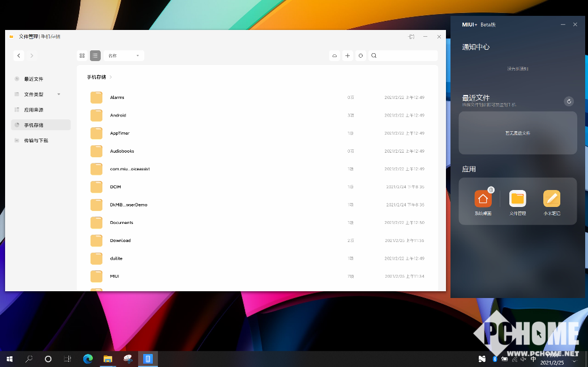Open the Download folder icon
The image size is (588, 367).
pyautogui.click(x=96, y=241)
